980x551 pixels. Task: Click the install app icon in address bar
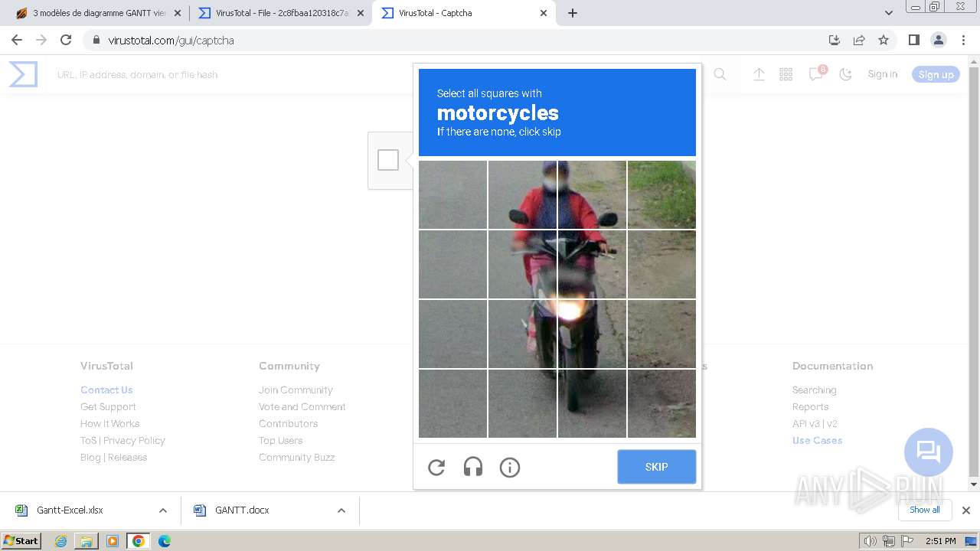(835, 40)
